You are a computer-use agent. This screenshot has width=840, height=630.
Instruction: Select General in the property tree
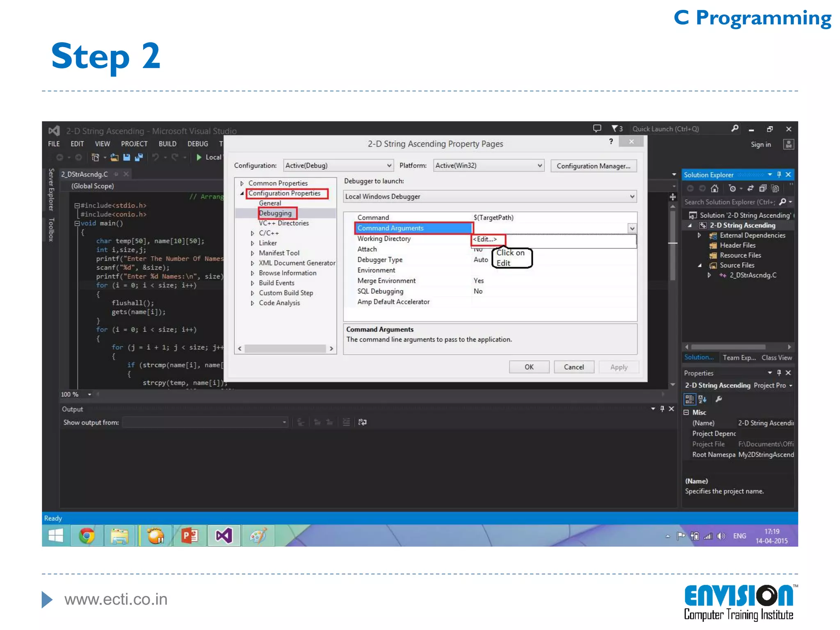pyautogui.click(x=270, y=203)
